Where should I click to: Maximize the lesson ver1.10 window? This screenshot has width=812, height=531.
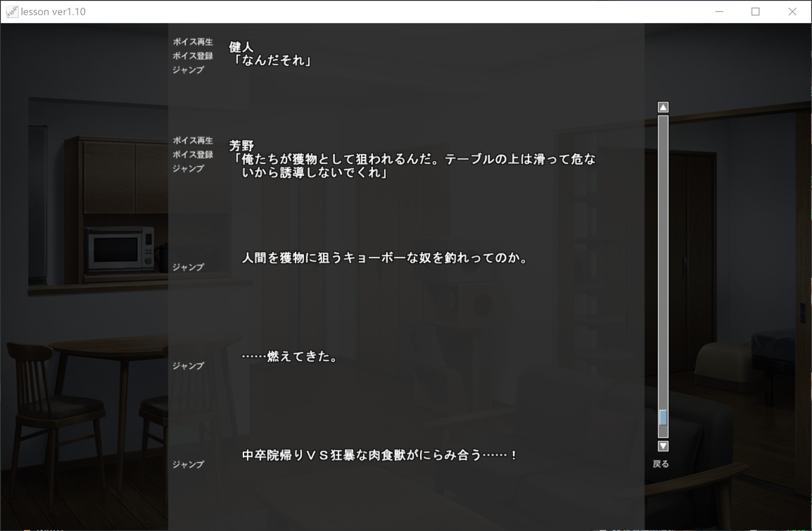(x=755, y=12)
